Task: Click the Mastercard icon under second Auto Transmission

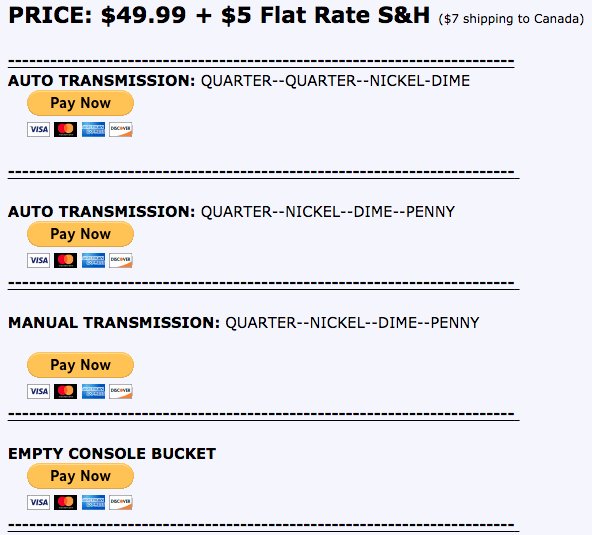Action: pyautogui.click(x=65, y=260)
